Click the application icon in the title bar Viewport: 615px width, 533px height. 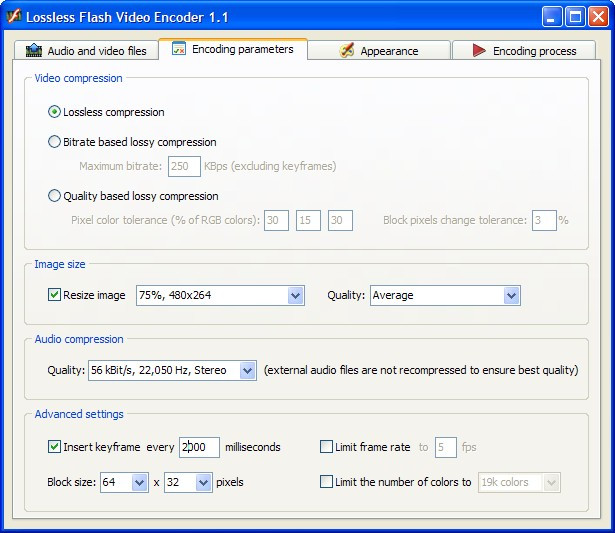pos(14,16)
